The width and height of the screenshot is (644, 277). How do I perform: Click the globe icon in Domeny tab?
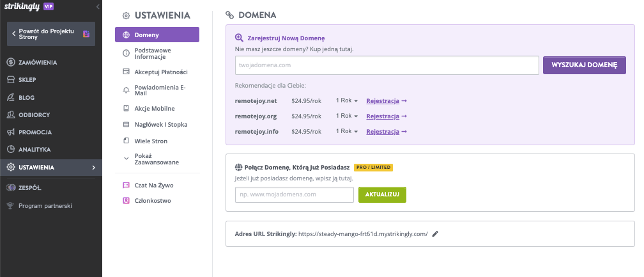click(x=126, y=35)
